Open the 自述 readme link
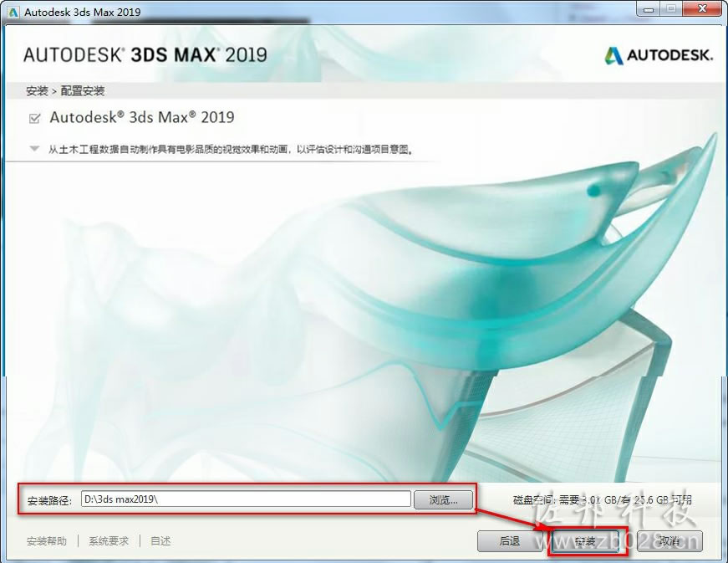This screenshot has height=563, width=728. pos(160,541)
